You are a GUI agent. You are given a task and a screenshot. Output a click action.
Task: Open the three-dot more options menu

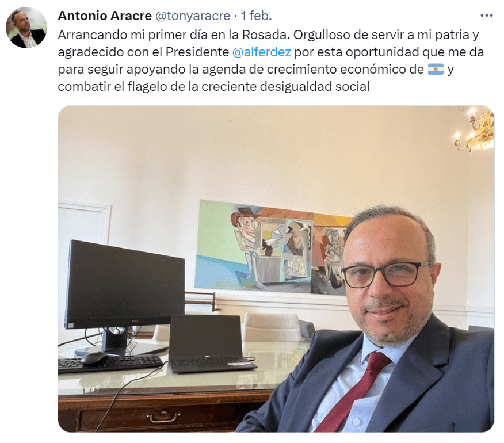pos(486,16)
